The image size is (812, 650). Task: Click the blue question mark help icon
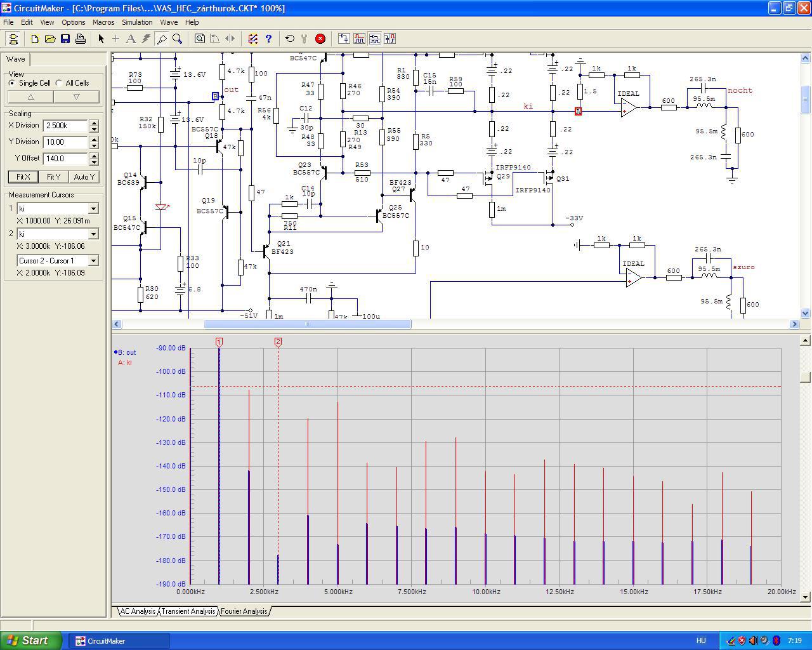(268, 39)
